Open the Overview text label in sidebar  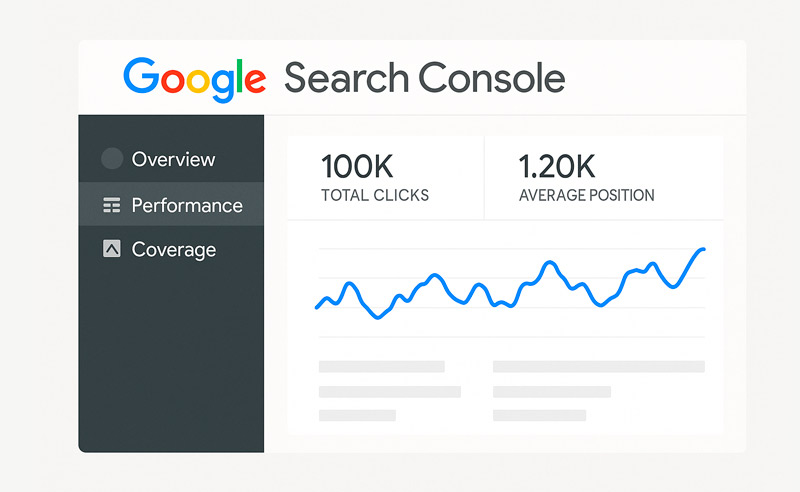(173, 159)
